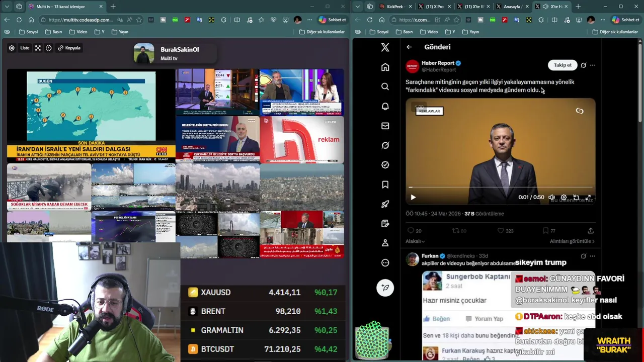The image size is (644, 362).
Task: Open X search explore icon
Action: 385,86
